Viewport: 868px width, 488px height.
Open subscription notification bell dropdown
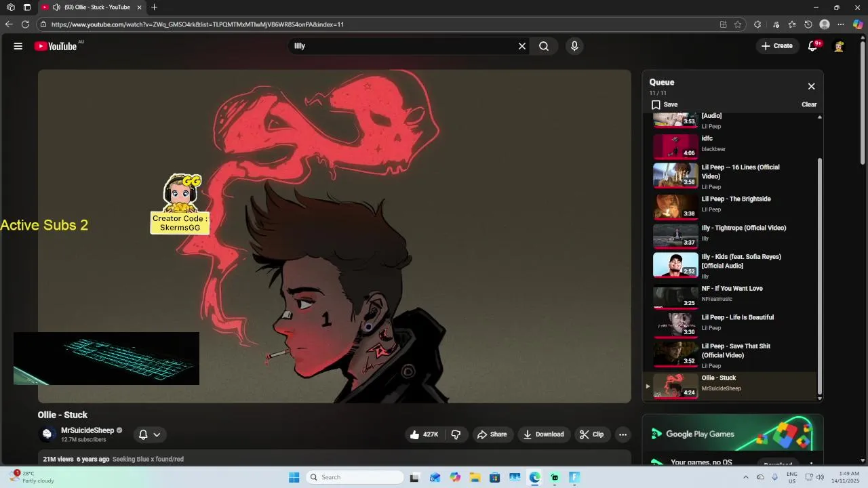pyautogui.click(x=149, y=434)
